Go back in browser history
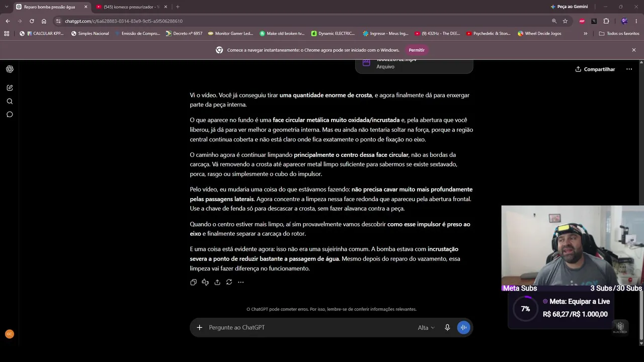This screenshot has height=362, width=644. click(8, 21)
